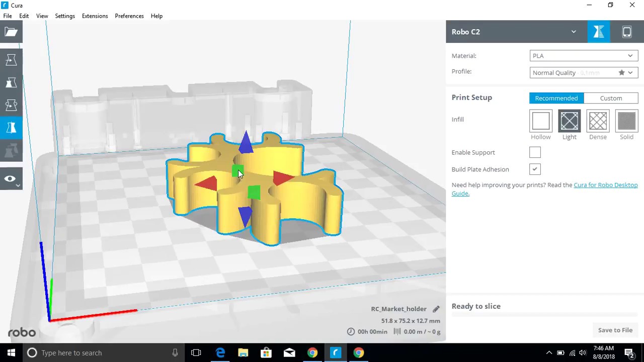Open File Explorer from taskbar
This screenshot has height=362, width=644.
(x=243, y=352)
